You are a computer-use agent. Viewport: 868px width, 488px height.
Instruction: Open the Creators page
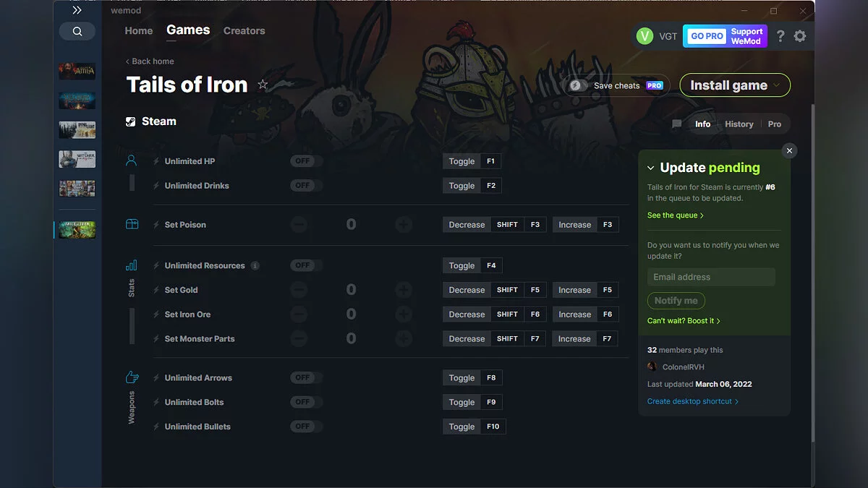244,30
